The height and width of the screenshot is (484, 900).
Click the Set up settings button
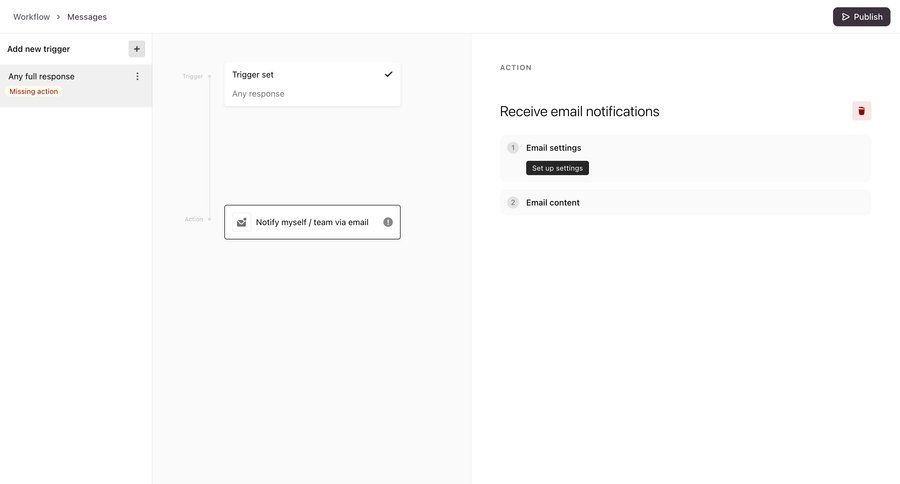coord(557,168)
